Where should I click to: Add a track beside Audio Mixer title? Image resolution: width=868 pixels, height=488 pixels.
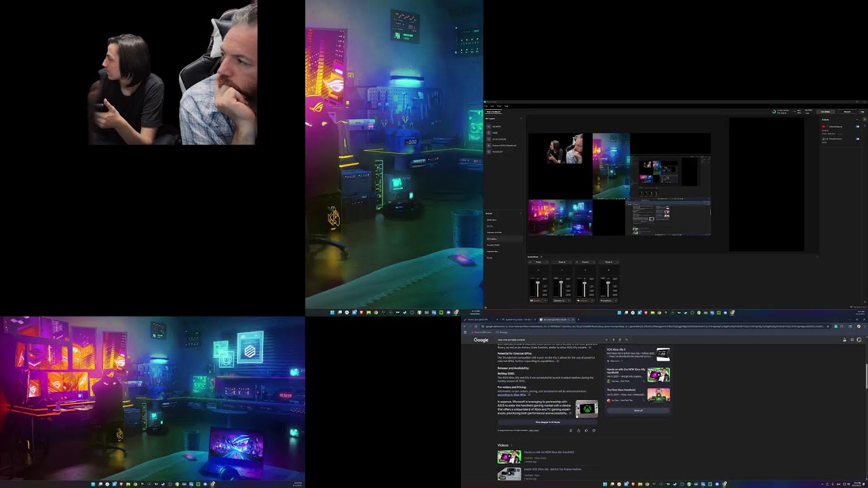click(541, 257)
